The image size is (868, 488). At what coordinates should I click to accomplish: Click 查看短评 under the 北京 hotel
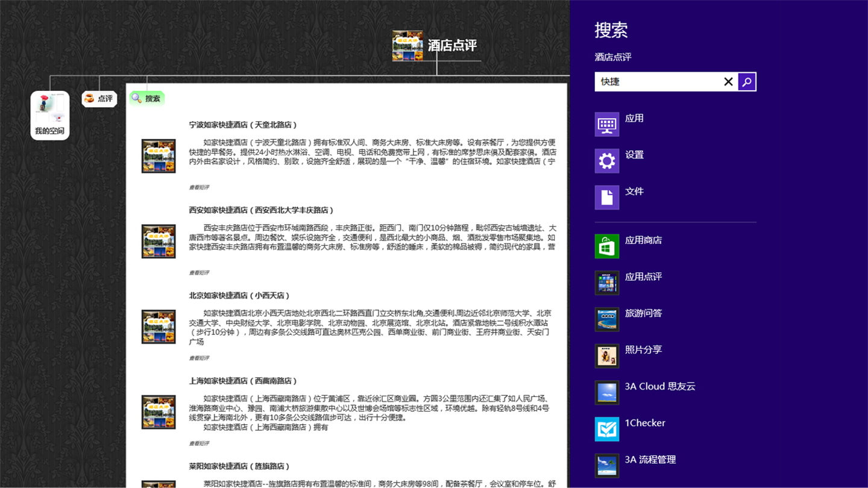[x=199, y=358]
